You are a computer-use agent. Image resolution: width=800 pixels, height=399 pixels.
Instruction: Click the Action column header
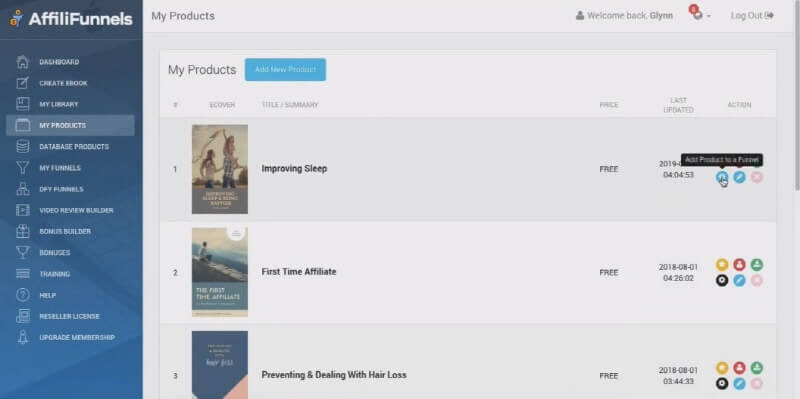tap(739, 105)
